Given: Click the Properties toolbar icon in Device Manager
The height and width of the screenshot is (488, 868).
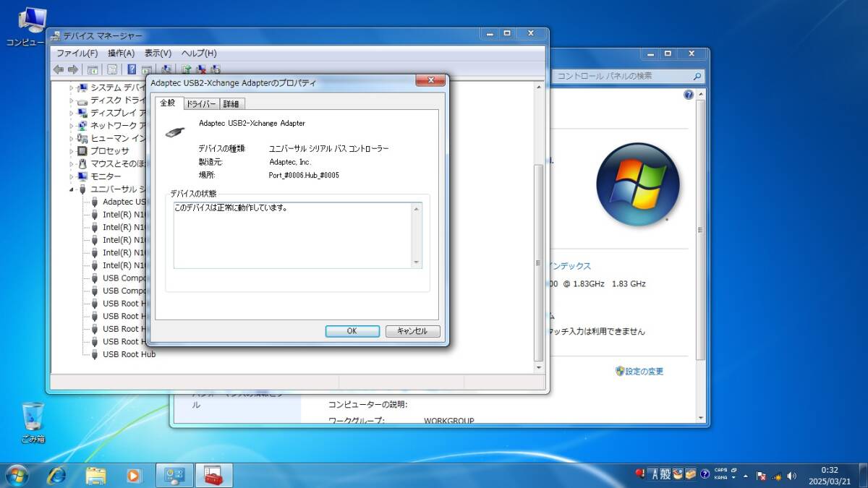Looking at the screenshot, I should coord(112,69).
